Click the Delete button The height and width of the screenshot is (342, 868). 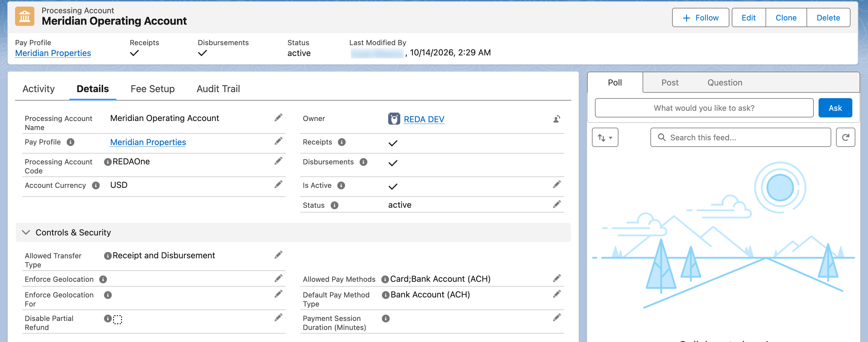click(x=828, y=17)
